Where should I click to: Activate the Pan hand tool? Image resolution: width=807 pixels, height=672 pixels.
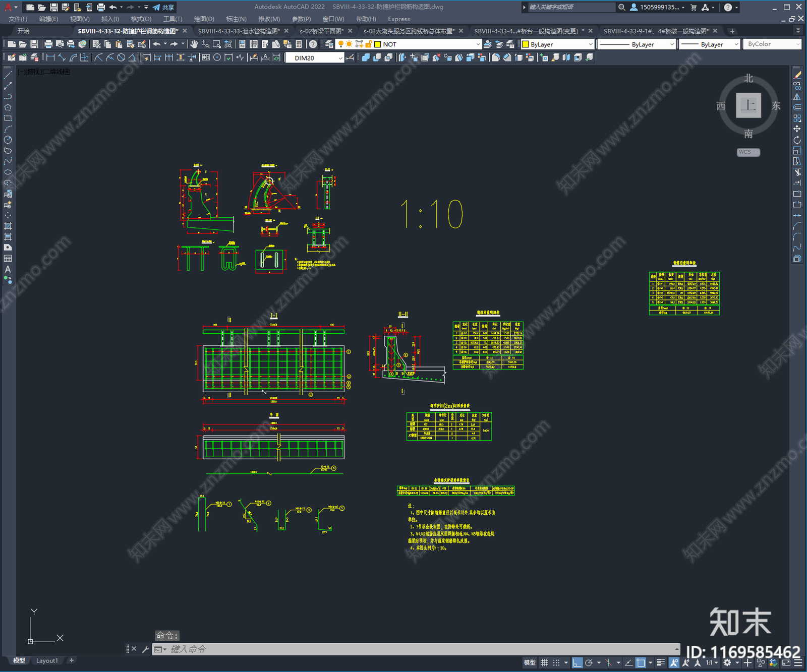click(x=194, y=44)
